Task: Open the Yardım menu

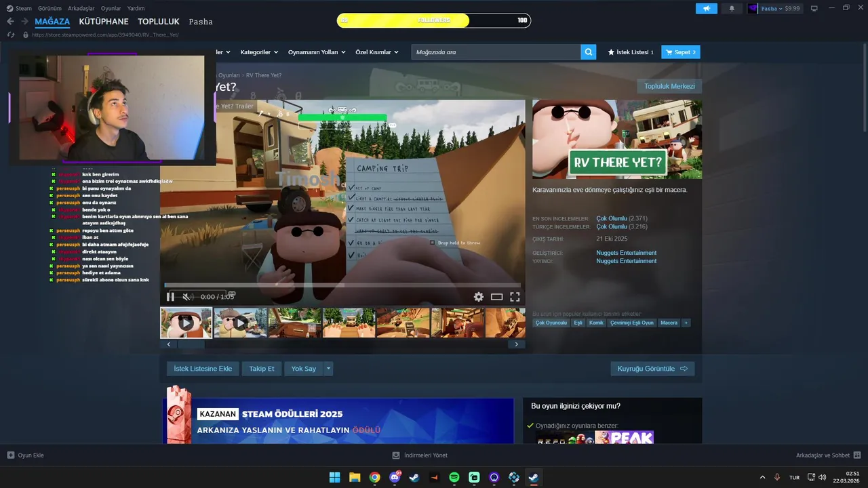Action: tap(136, 9)
